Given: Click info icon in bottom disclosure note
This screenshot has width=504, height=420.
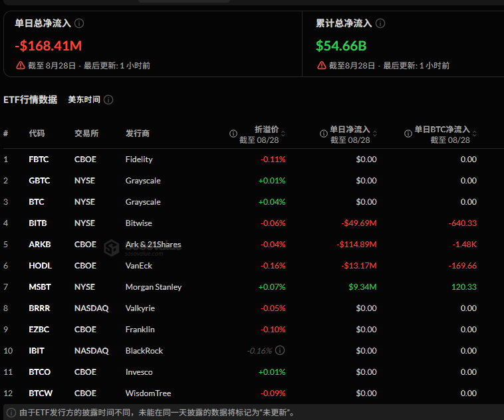Looking at the screenshot, I should pyautogui.click(x=11, y=413).
